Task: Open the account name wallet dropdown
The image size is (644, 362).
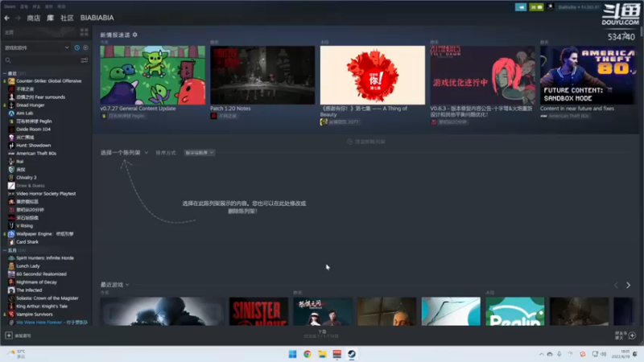Action: 579,7
